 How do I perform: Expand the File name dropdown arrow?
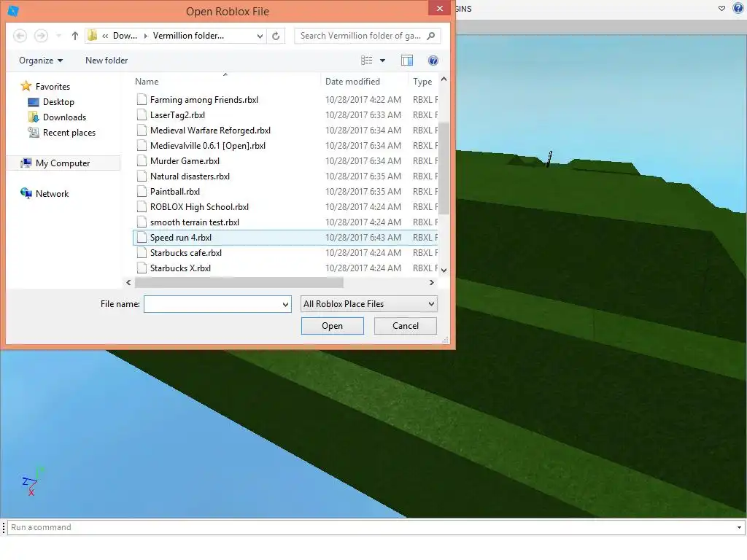(x=285, y=304)
